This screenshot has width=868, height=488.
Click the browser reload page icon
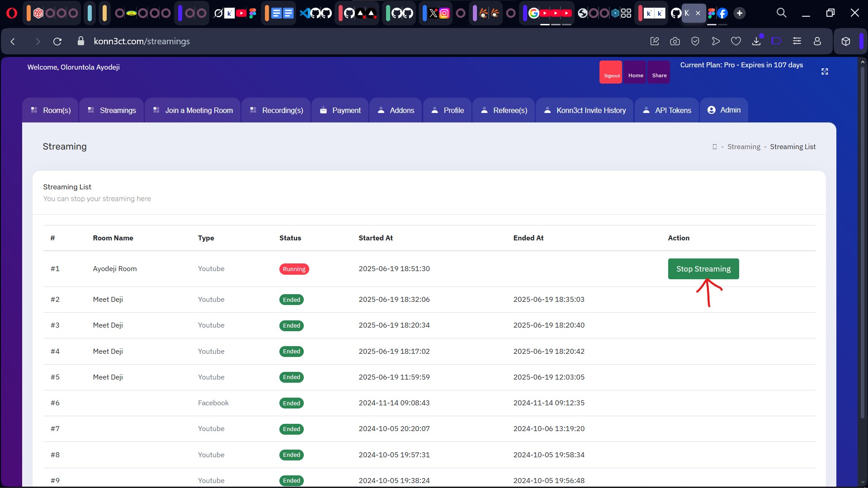(57, 42)
